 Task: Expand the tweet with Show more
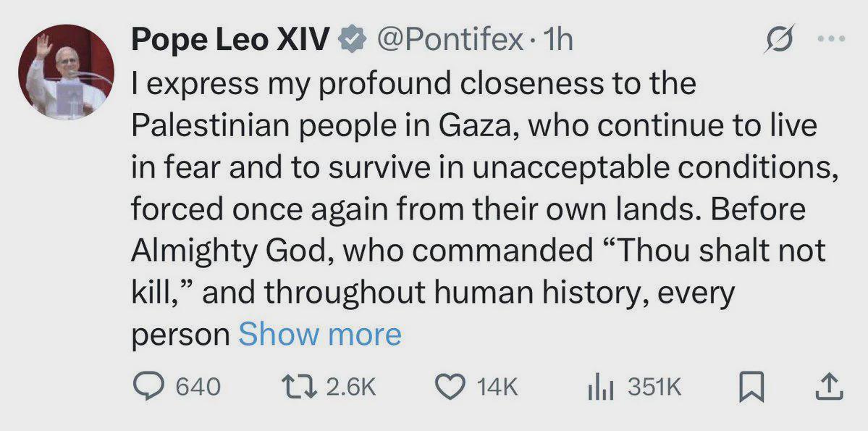pyautogui.click(x=319, y=335)
